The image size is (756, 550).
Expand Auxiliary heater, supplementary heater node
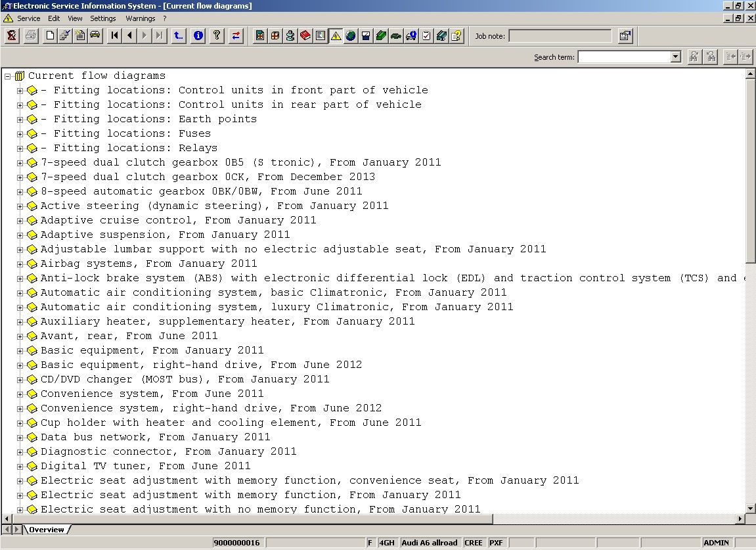coord(20,322)
